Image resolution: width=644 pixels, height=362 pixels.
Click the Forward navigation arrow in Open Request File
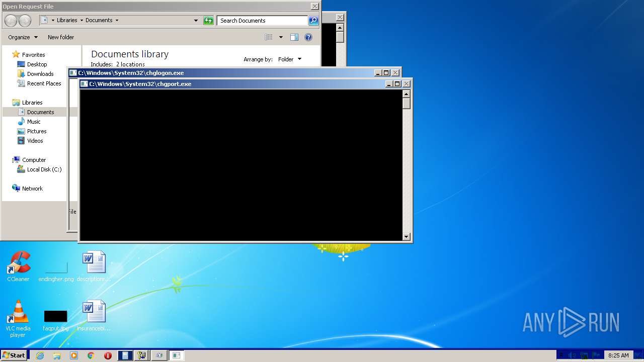point(25,21)
